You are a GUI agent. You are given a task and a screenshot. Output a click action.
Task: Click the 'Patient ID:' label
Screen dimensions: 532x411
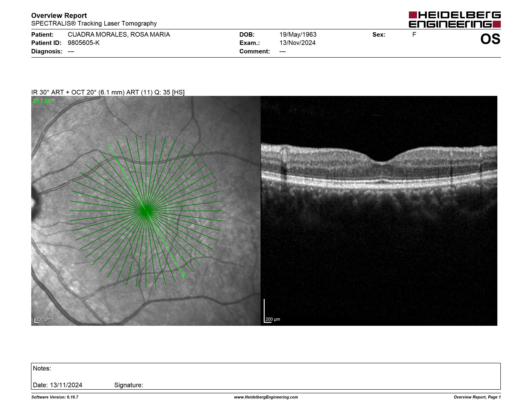pyautogui.click(x=46, y=43)
